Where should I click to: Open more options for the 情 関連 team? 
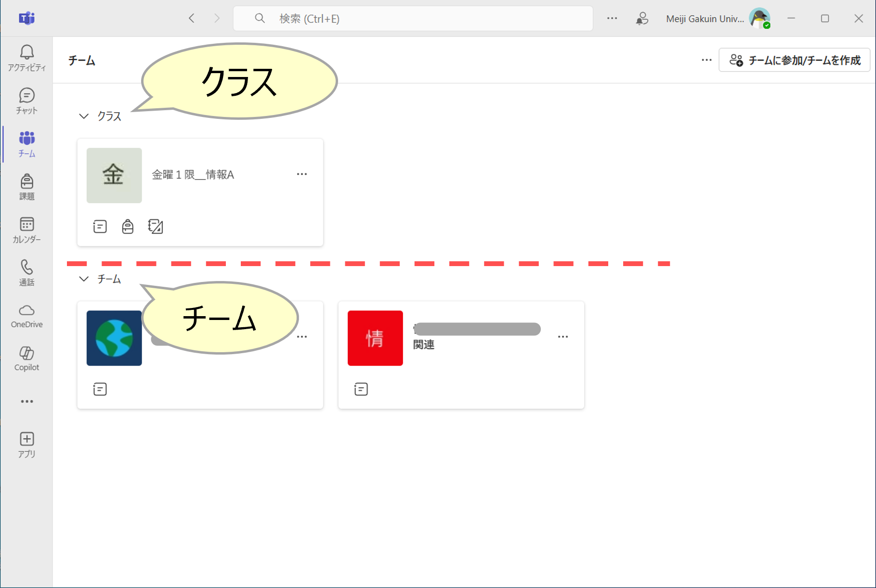click(563, 337)
